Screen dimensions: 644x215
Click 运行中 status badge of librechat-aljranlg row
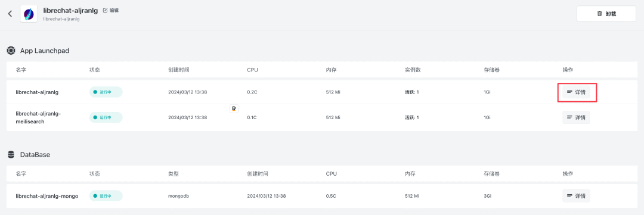(x=106, y=92)
